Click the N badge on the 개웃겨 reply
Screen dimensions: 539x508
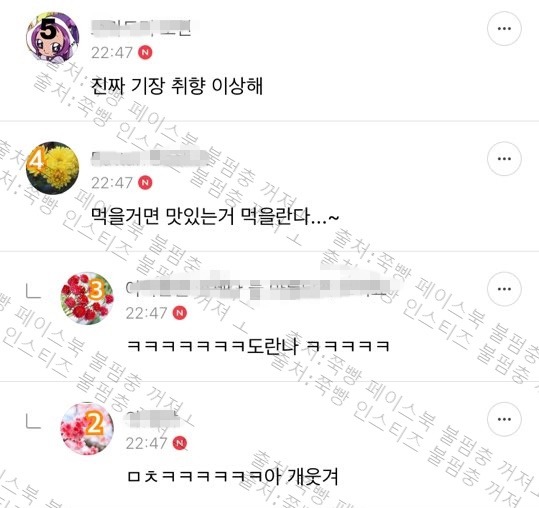coord(180,443)
